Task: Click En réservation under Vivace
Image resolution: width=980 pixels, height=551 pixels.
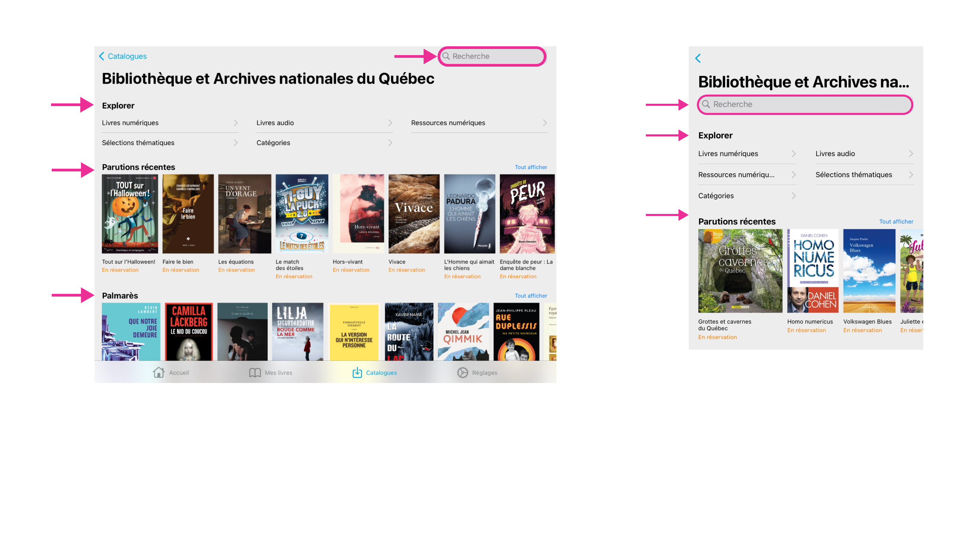Action: [x=407, y=270]
